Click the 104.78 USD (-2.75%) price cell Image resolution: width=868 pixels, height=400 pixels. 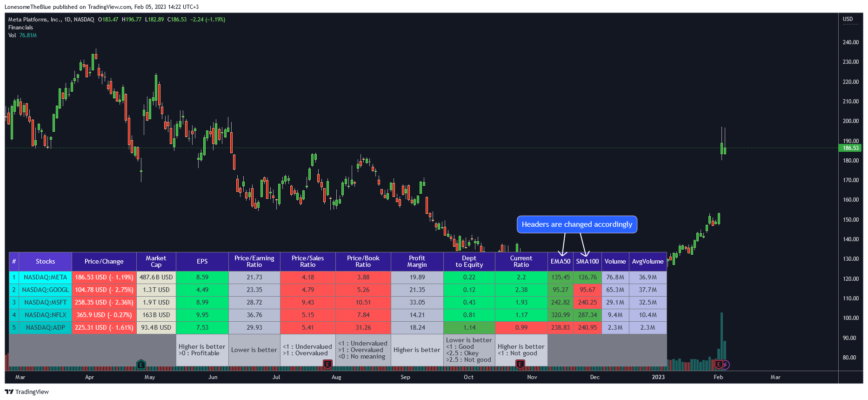(104, 290)
